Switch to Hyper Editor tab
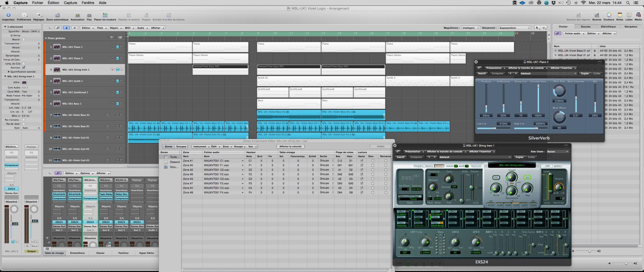The height and width of the screenshot is (272, 644). (147, 253)
